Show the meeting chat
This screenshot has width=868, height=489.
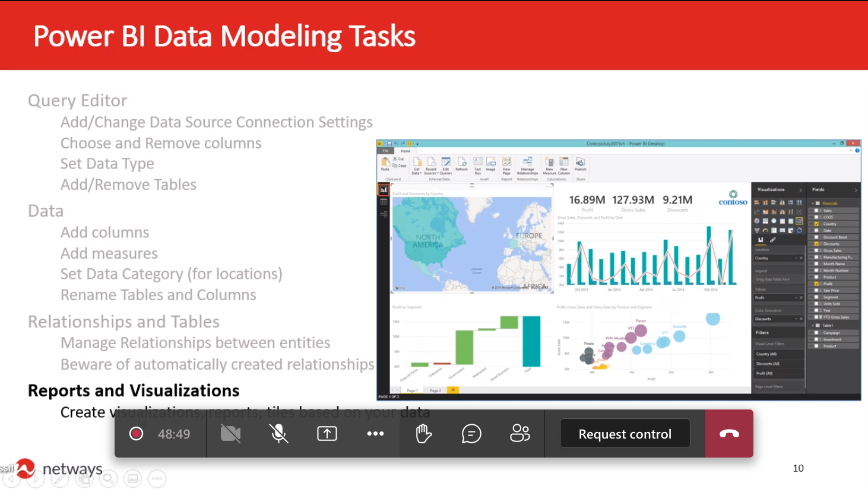(471, 434)
